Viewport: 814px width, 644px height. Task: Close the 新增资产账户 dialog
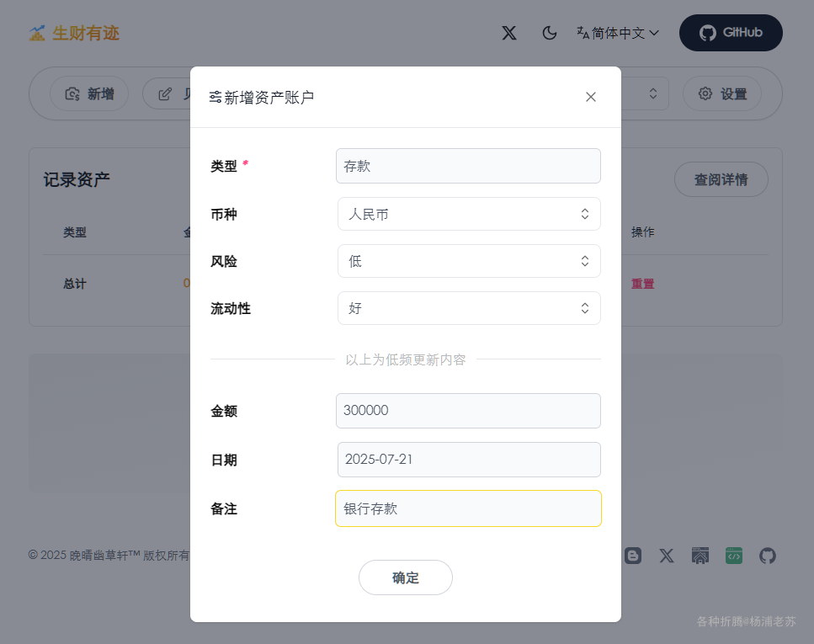pos(591,97)
